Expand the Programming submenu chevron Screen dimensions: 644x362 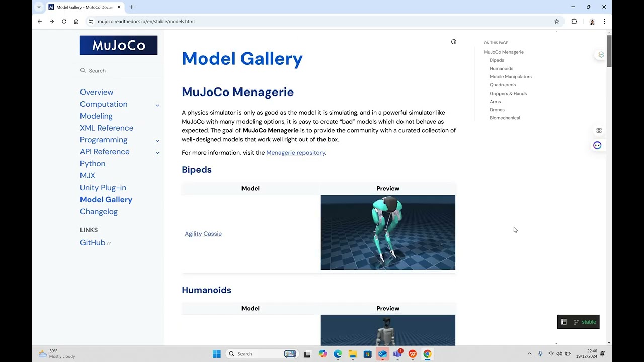click(x=157, y=141)
